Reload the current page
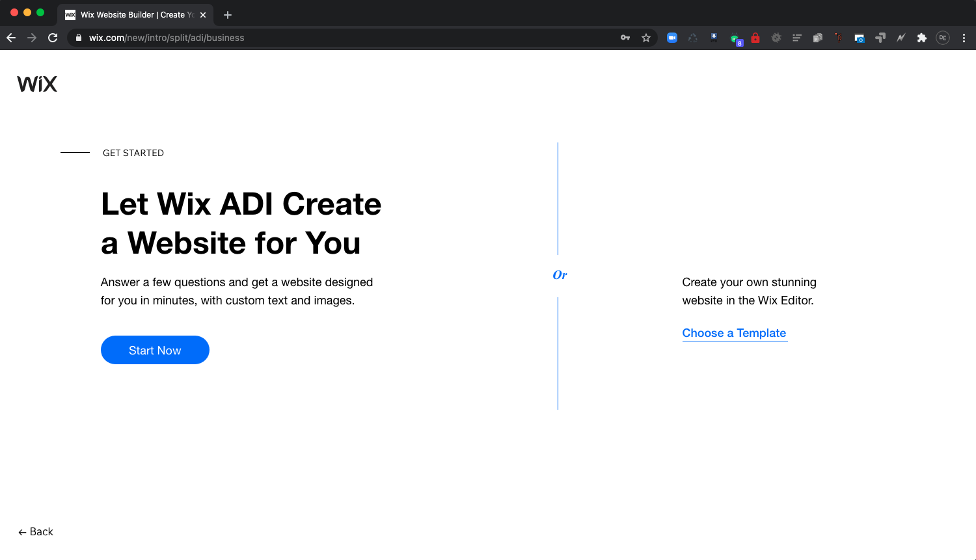This screenshot has height=560, width=976. (x=53, y=38)
